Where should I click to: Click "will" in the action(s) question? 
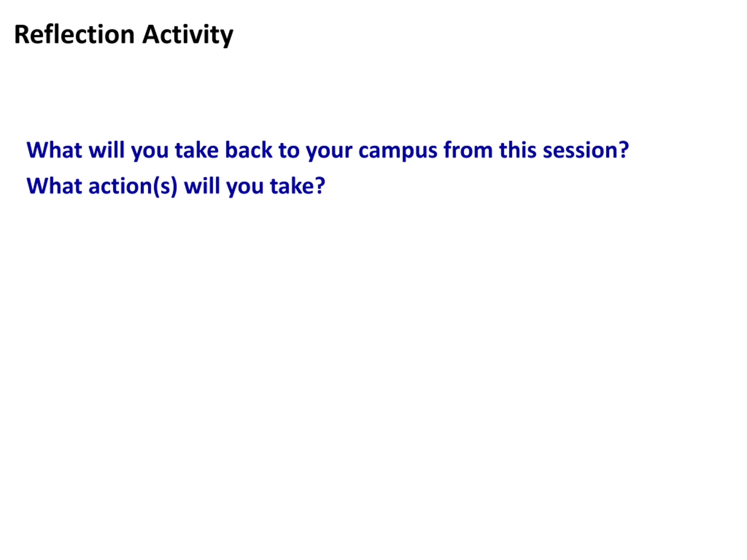coord(202,186)
